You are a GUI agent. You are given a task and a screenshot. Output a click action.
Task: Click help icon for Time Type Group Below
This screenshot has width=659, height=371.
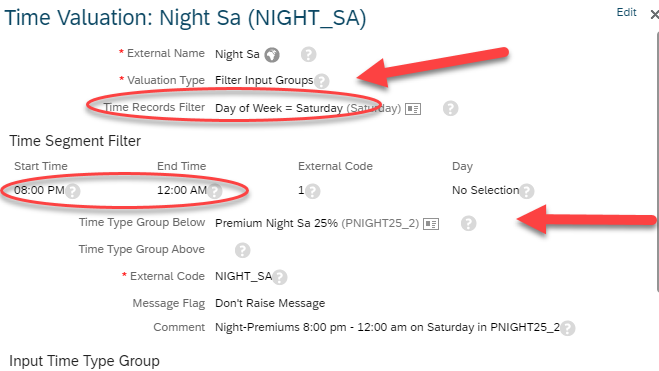(468, 224)
